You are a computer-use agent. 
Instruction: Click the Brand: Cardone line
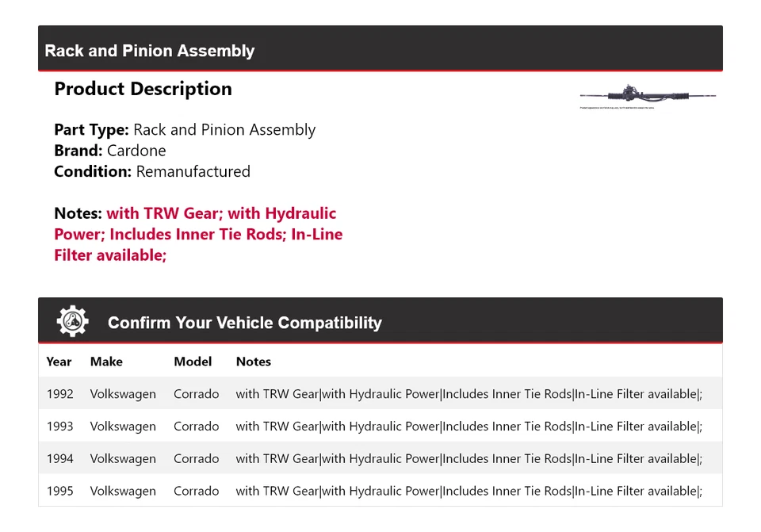tap(110, 151)
